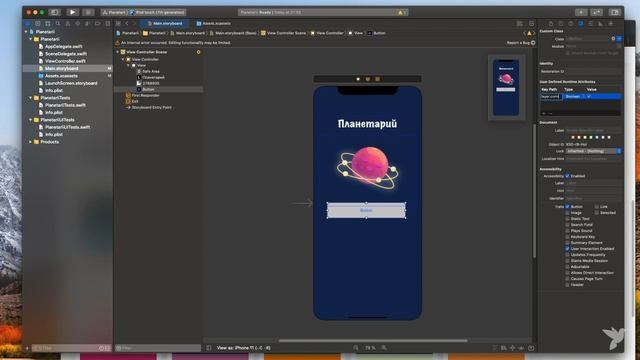The width and height of the screenshot is (640, 360).
Task: Add an editor on the right
Action: pyautogui.click(x=531, y=24)
